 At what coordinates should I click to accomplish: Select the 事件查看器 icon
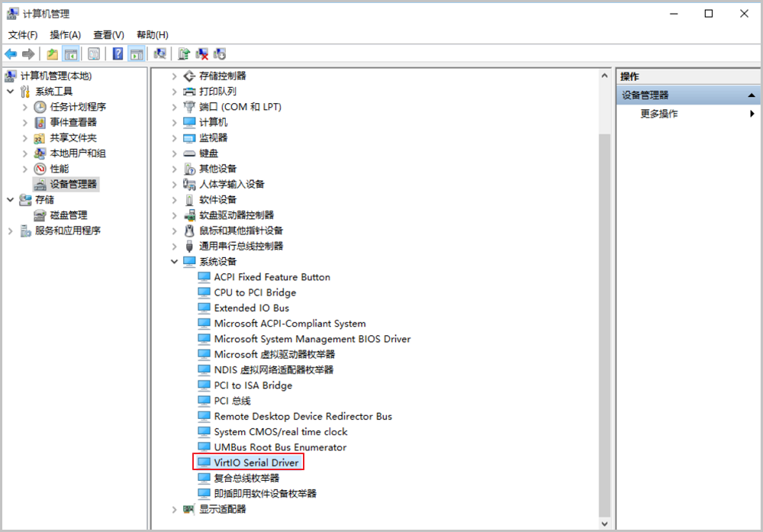[x=40, y=123]
